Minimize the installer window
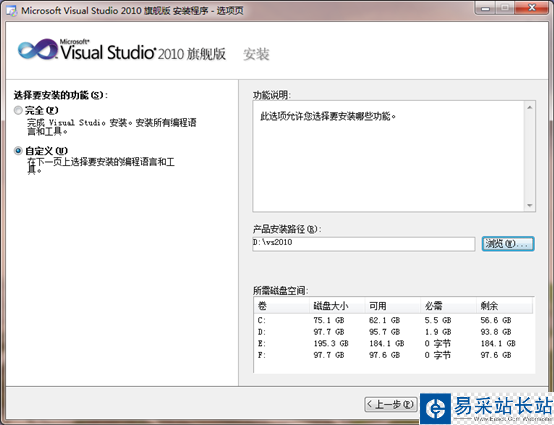 (485, 8)
